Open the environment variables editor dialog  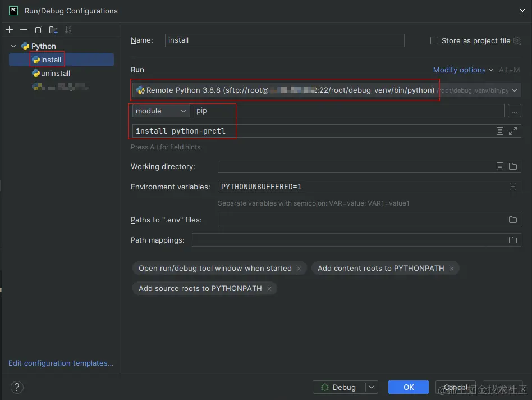513,187
